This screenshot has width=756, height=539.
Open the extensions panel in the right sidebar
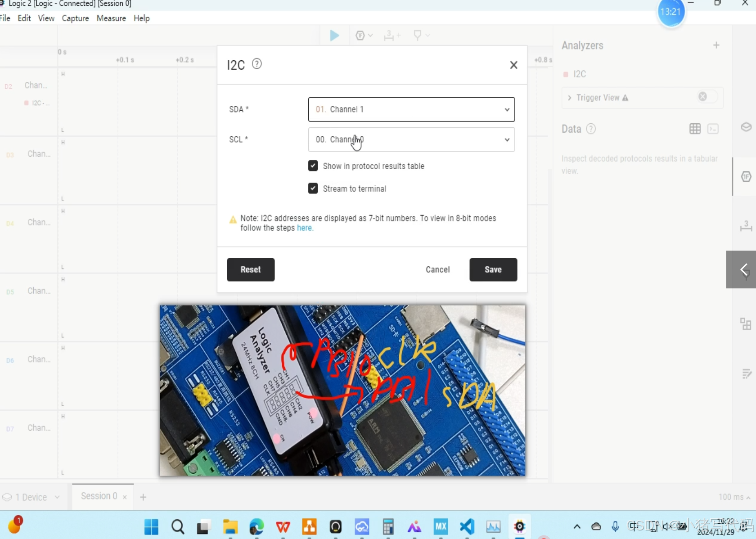pos(746,323)
